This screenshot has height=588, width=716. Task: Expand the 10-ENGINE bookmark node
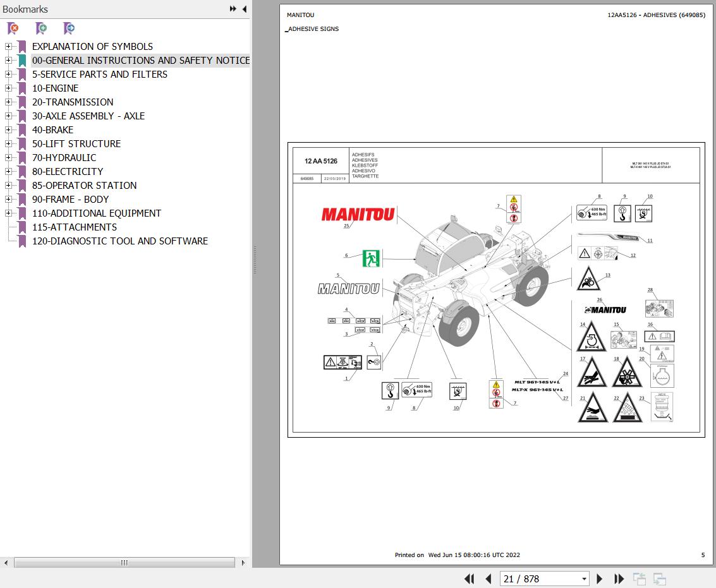(8, 88)
